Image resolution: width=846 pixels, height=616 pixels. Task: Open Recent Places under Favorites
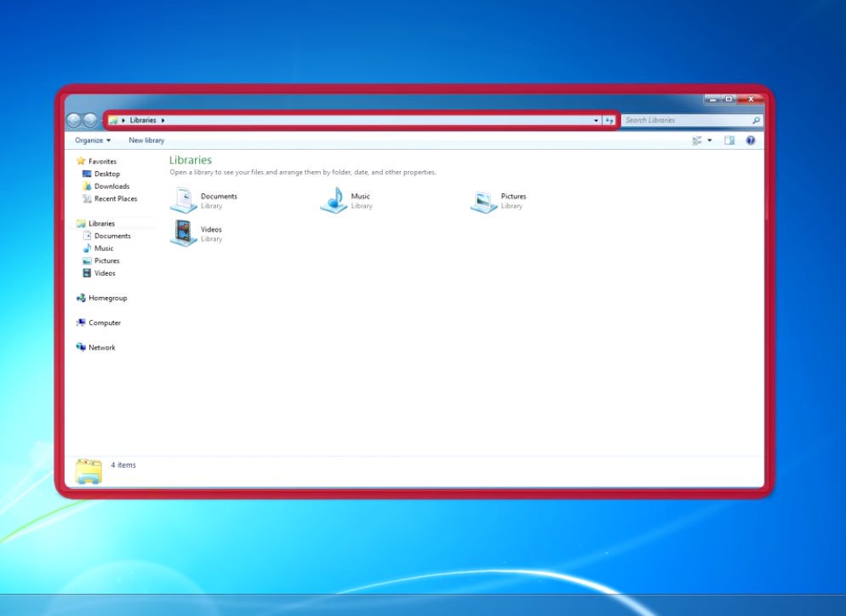(x=116, y=198)
